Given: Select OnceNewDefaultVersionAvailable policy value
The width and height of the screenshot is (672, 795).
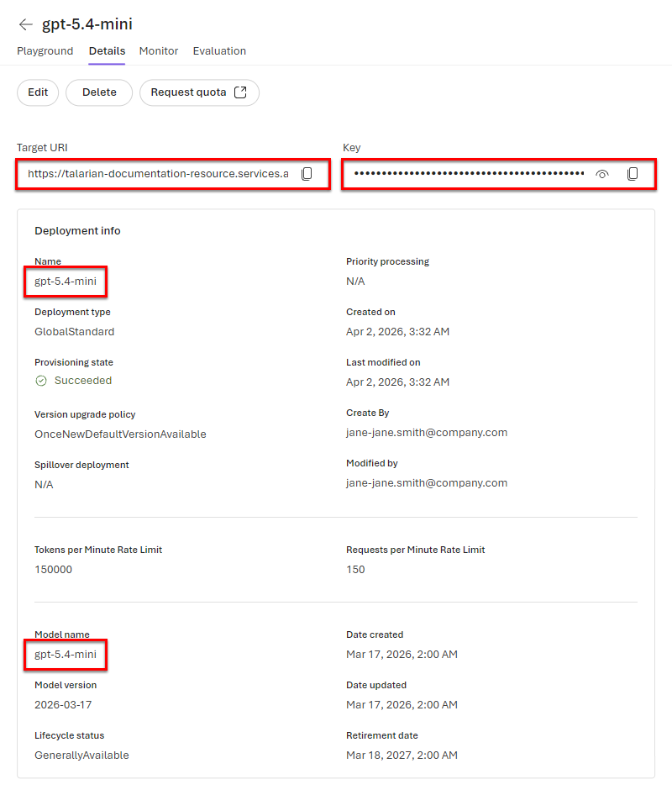Looking at the screenshot, I should tap(120, 434).
